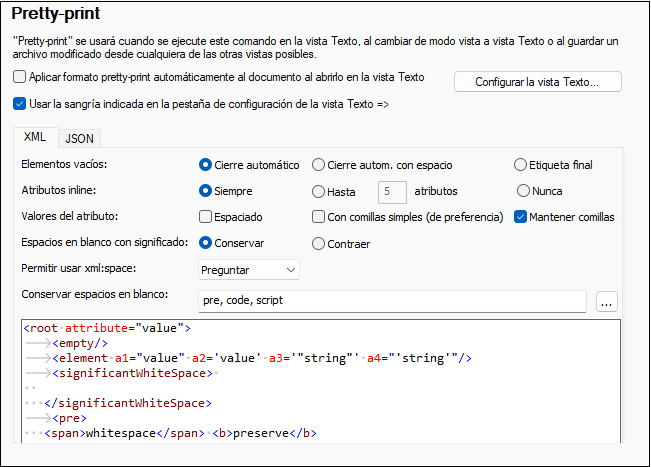Choose Cierre autom. con espacio option

(x=319, y=165)
